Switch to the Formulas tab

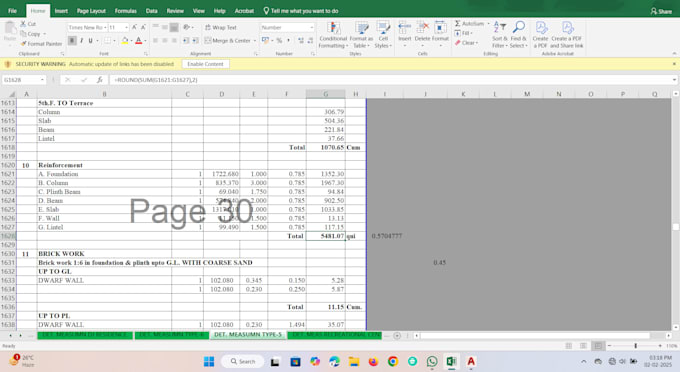126,11
